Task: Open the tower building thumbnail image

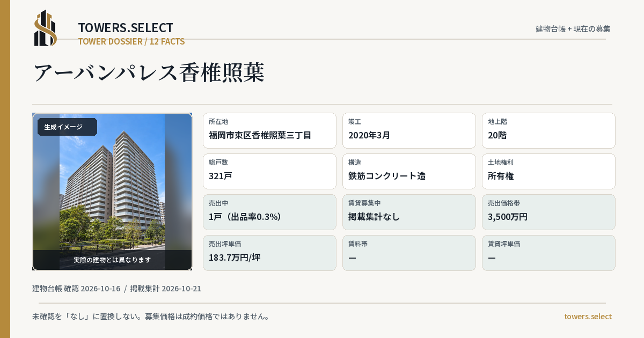Action: coord(112,192)
